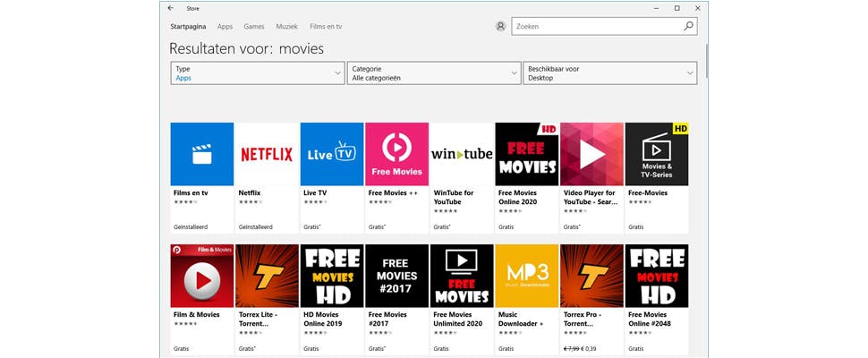Switch to the Games tab
The height and width of the screenshot is (358, 868).
coord(254,27)
